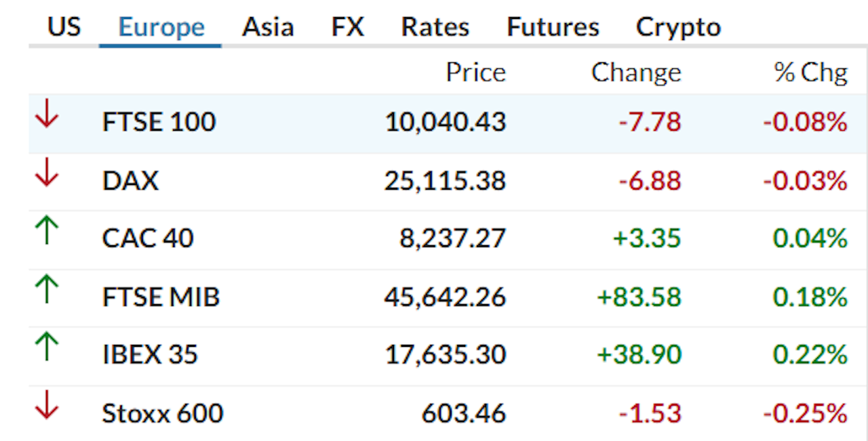This screenshot has height=441, width=868.
Task: Open the FTSE 100 index details
Action: click(159, 122)
